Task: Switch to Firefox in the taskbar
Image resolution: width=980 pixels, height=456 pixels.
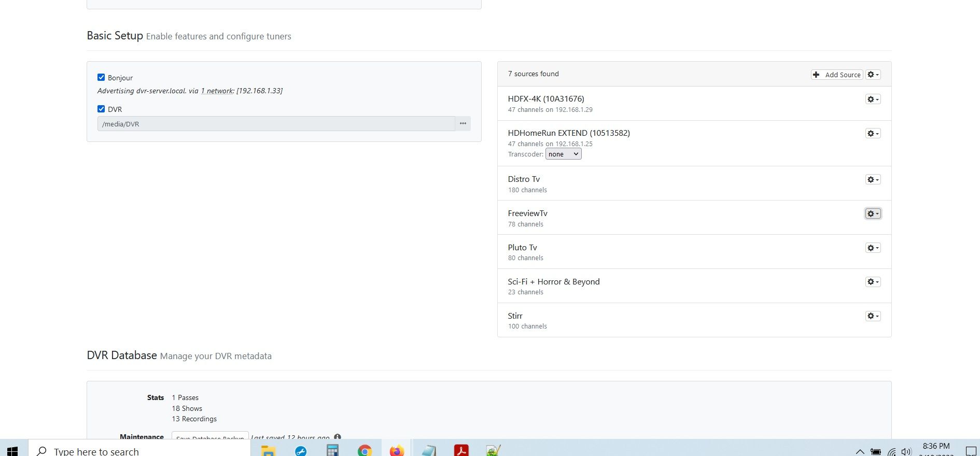Action: tap(397, 450)
